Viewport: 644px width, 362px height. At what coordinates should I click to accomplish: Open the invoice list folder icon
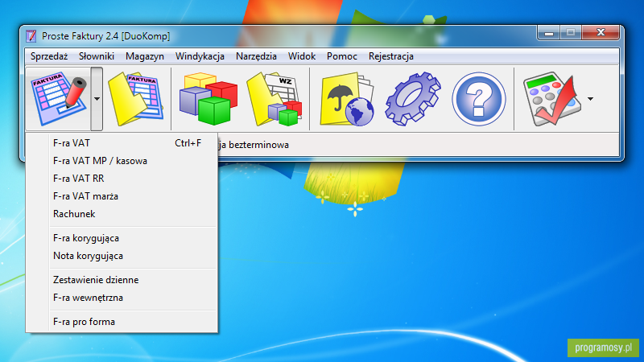(x=136, y=99)
